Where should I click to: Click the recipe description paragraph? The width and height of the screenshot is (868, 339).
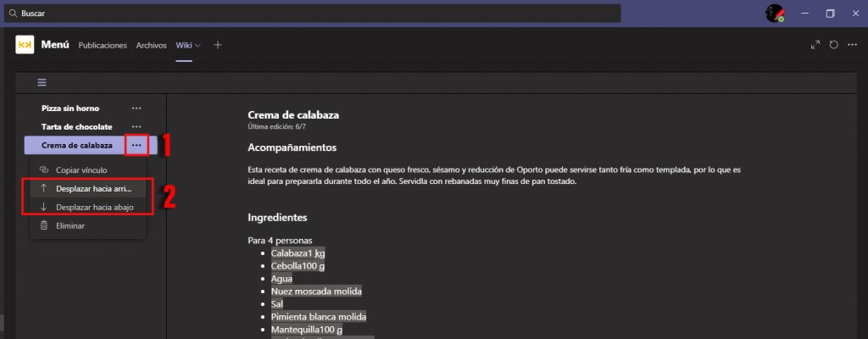click(494, 175)
